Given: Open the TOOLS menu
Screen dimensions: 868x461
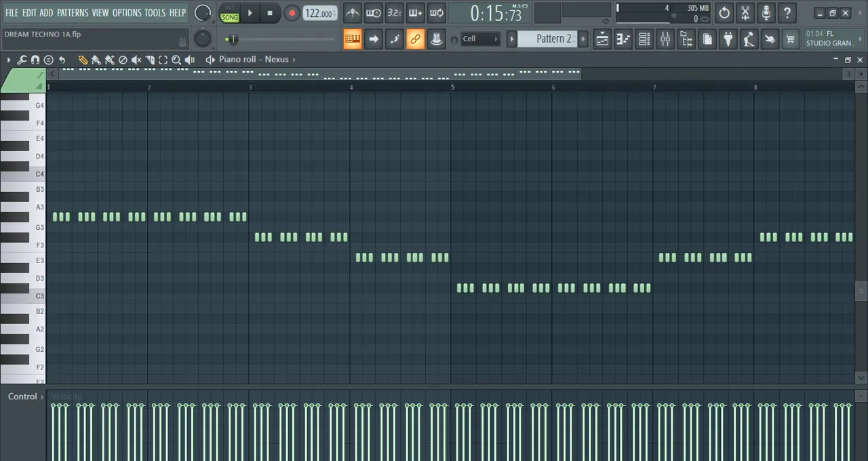Looking at the screenshot, I should point(155,12).
